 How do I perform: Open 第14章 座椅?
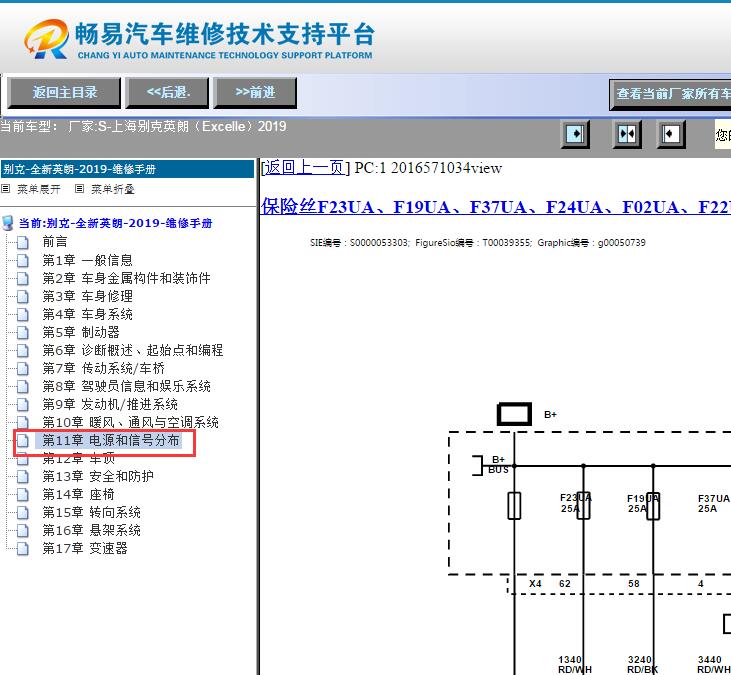(x=78, y=494)
